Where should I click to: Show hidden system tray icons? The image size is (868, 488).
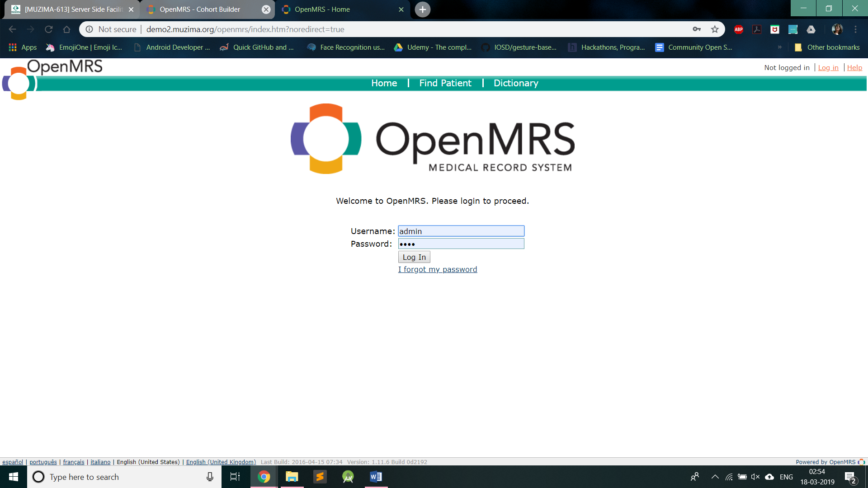pos(715,477)
